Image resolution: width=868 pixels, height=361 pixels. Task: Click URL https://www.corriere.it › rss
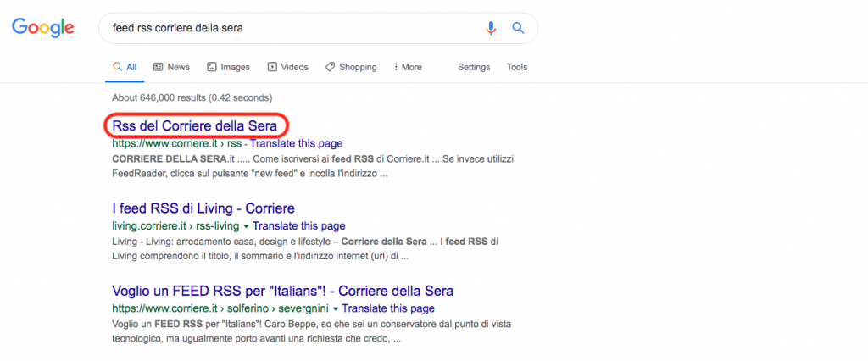[x=177, y=144]
